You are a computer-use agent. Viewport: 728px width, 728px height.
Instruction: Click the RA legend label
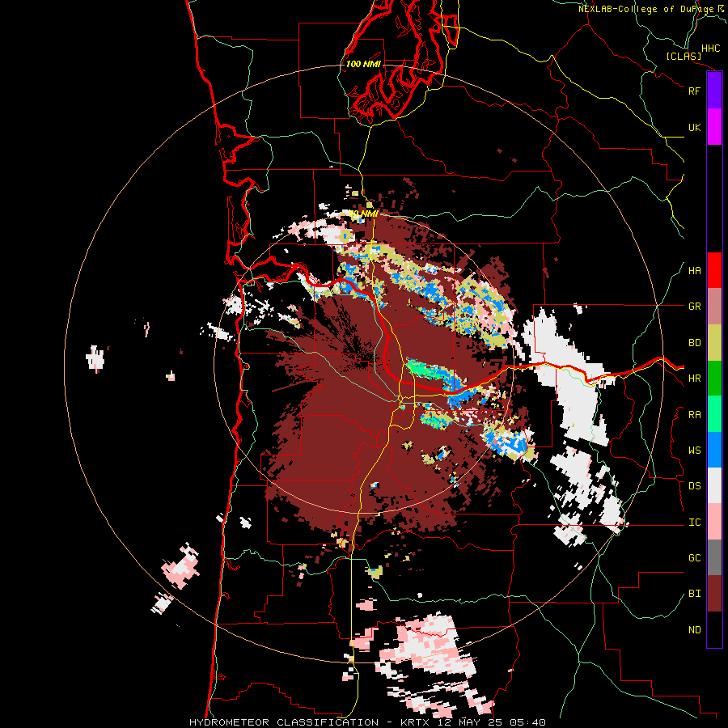click(x=694, y=415)
